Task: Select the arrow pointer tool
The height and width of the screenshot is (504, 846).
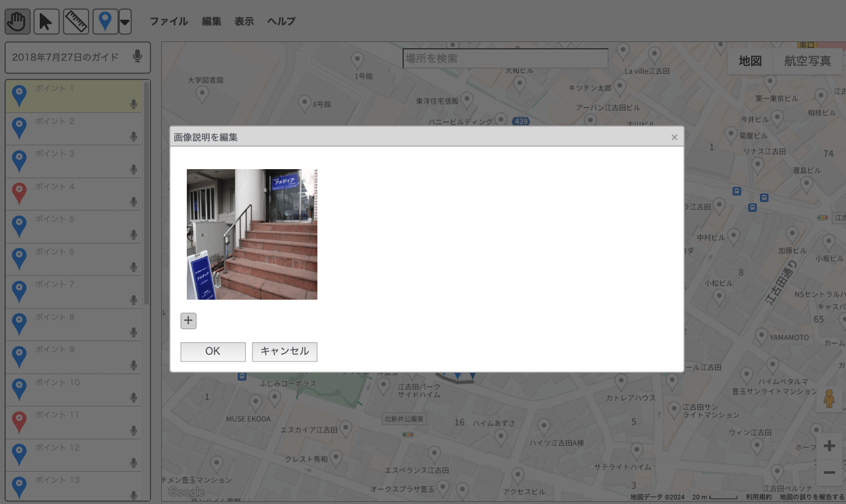Action: click(x=46, y=22)
